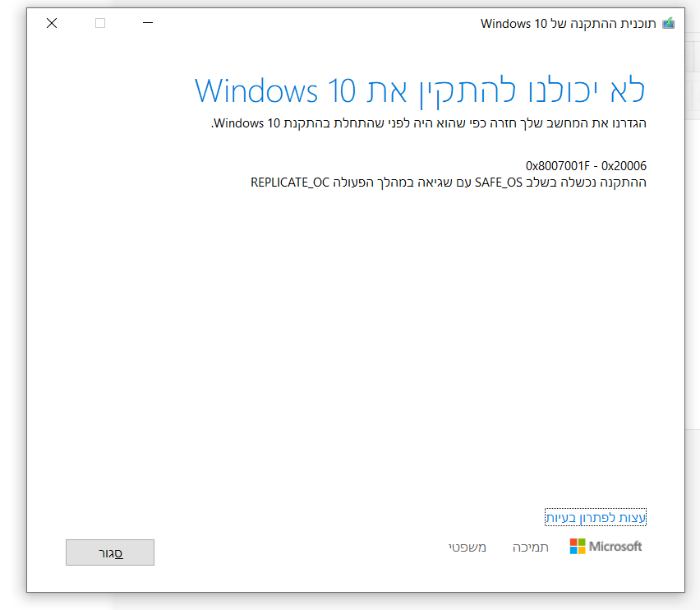The height and width of the screenshot is (610, 700).
Task: Click the Windows 10 Setup title bar icon
Action: tap(668, 23)
